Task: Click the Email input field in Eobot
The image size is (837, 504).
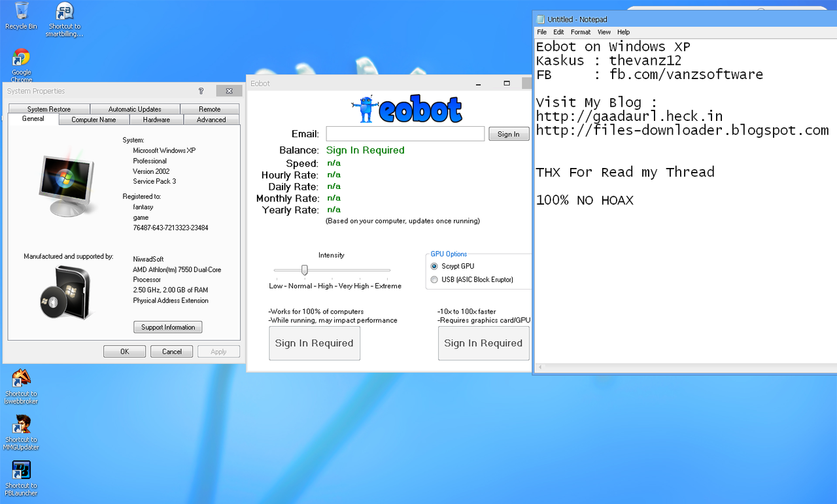Action: [x=405, y=134]
